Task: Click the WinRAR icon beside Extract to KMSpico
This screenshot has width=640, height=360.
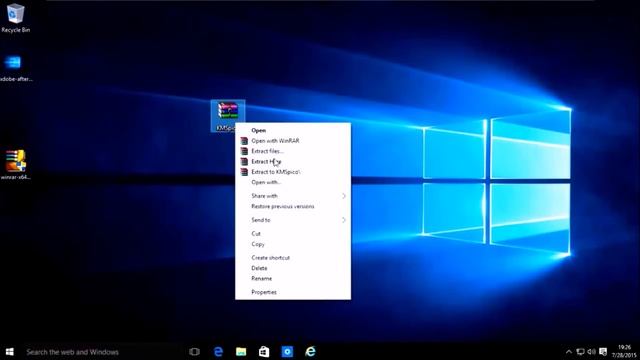Action: 244,172
